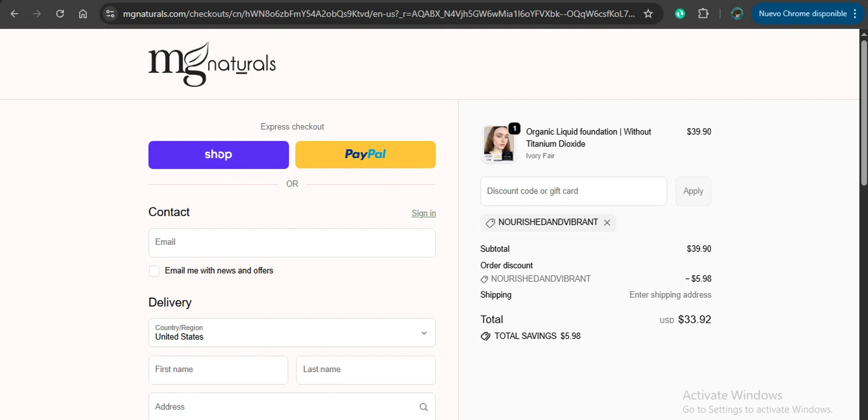Click the Express checkout heading

[292, 127]
